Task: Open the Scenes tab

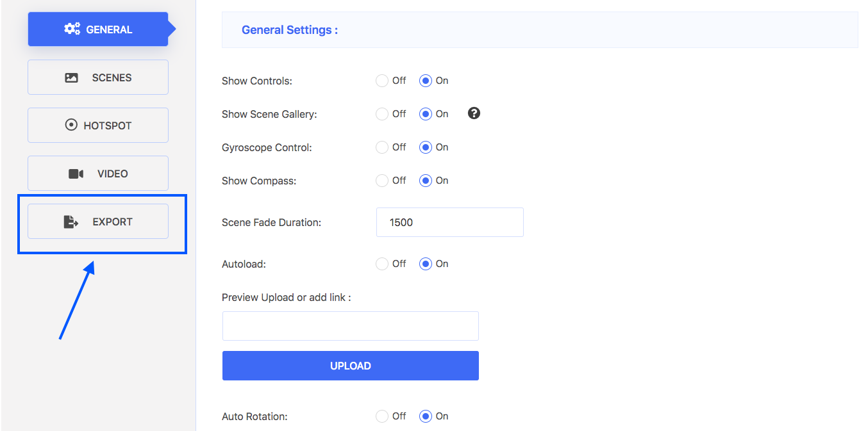Action: tap(98, 77)
